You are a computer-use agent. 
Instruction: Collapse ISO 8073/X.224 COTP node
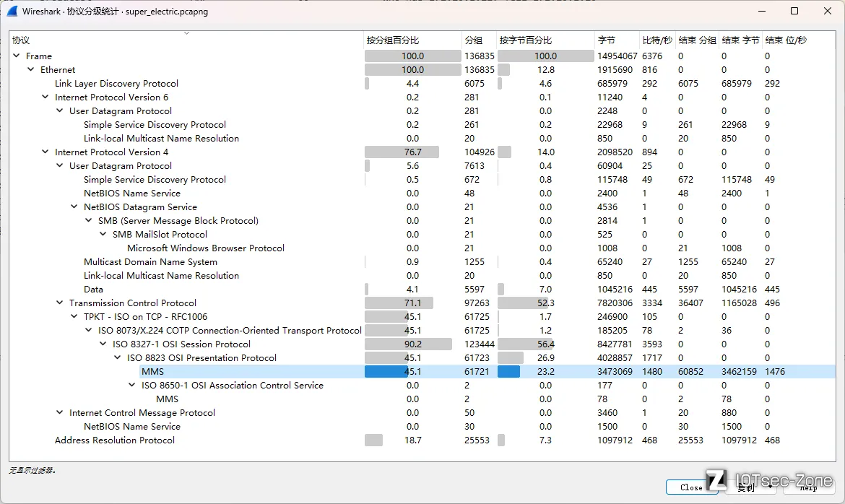click(x=89, y=331)
